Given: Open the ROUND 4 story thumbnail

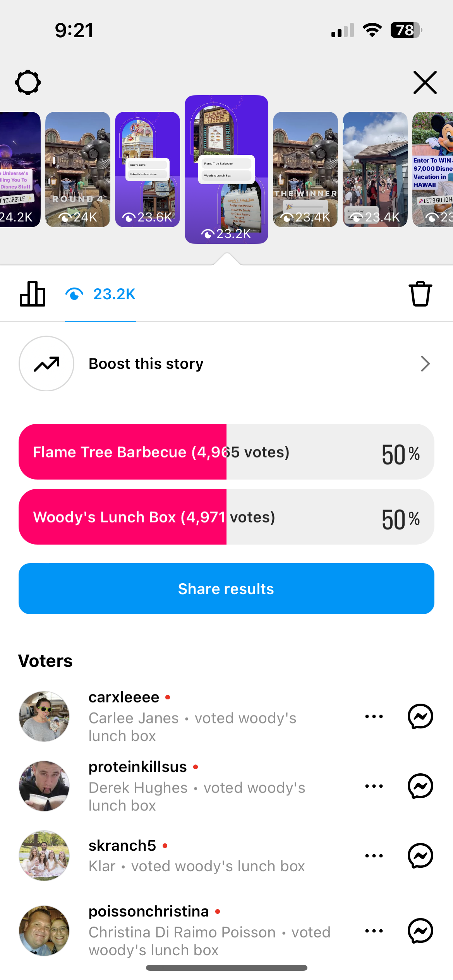Looking at the screenshot, I should (78, 170).
